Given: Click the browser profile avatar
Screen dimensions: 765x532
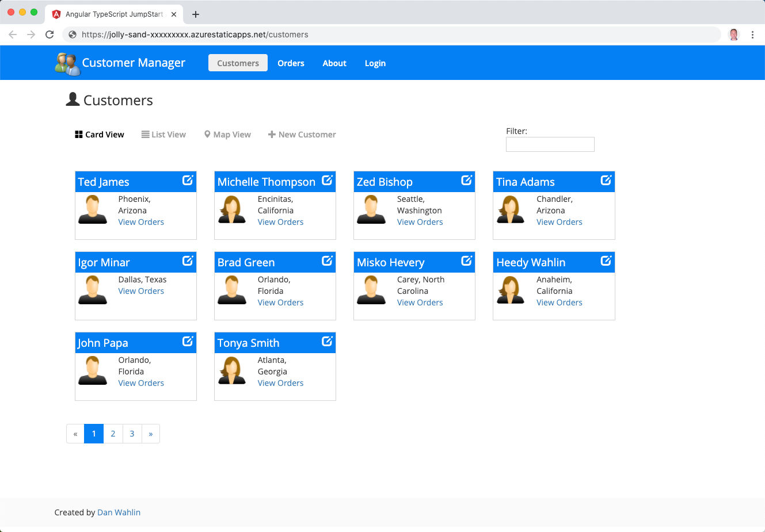Looking at the screenshot, I should (x=734, y=35).
